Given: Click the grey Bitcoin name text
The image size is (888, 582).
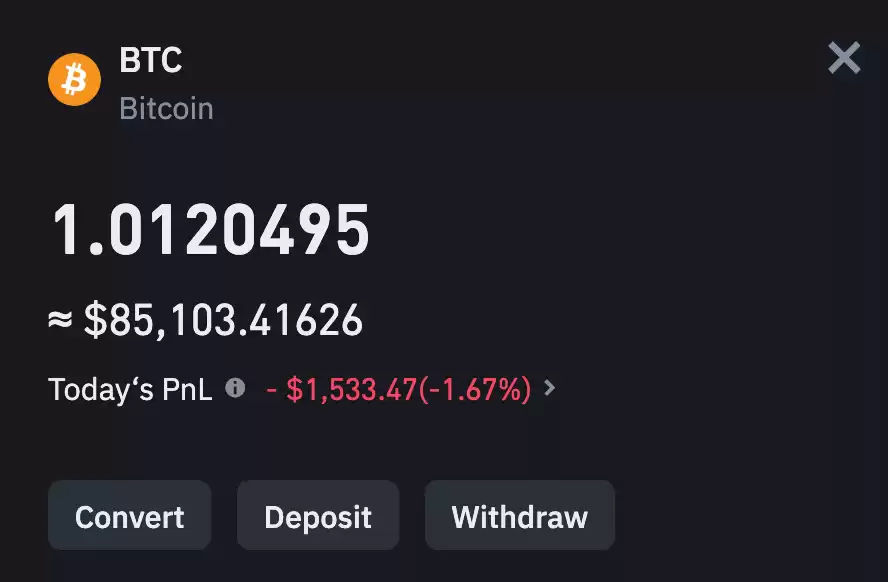Looking at the screenshot, I should [x=166, y=108].
